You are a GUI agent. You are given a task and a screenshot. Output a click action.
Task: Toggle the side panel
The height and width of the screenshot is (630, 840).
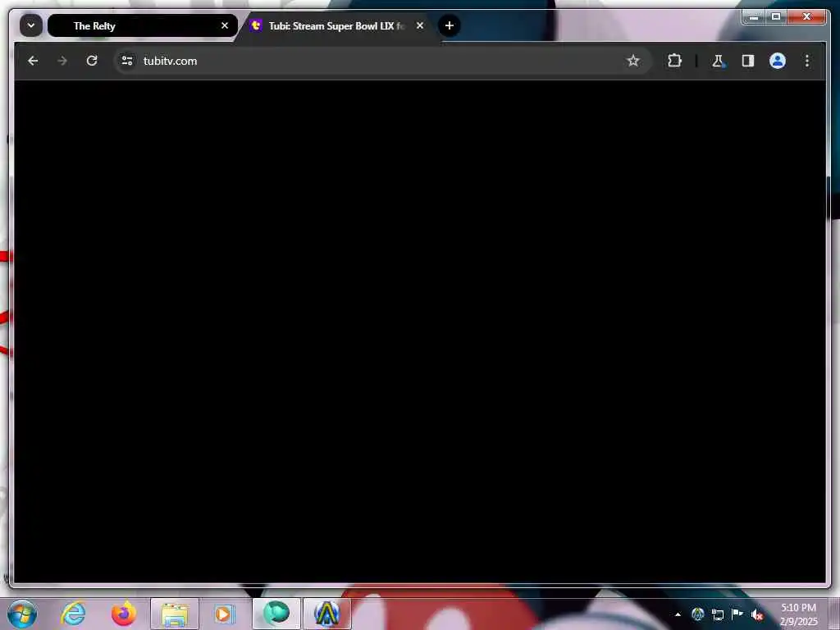[748, 61]
